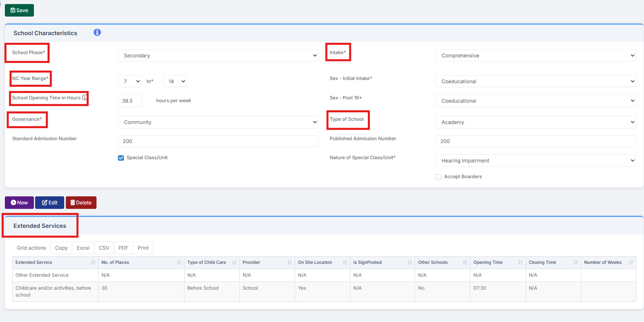Uncheck the Special Class/Unit checkbox
This screenshot has width=644, height=322.
tap(121, 158)
